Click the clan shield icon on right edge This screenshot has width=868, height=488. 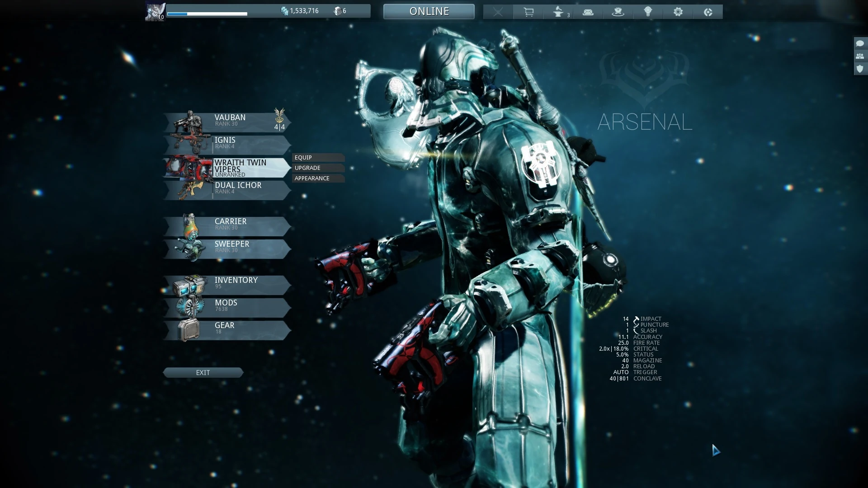pyautogui.click(x=860, y=69)
